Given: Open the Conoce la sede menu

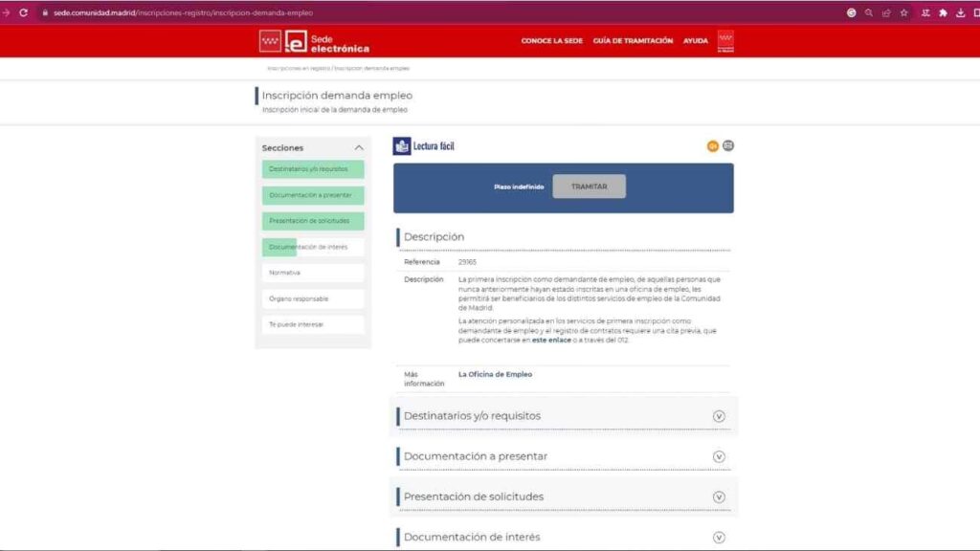Looking at the screenshot, I should (552, 41).
